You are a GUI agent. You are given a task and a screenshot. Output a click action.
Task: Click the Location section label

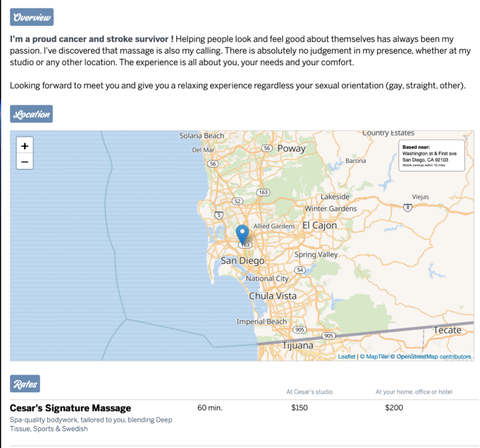[32, 114]
